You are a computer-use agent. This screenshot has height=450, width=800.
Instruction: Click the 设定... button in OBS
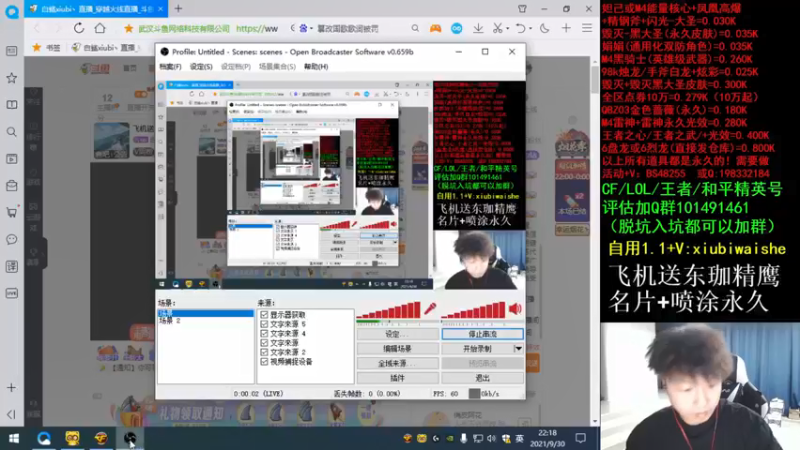tap(397, 334)
